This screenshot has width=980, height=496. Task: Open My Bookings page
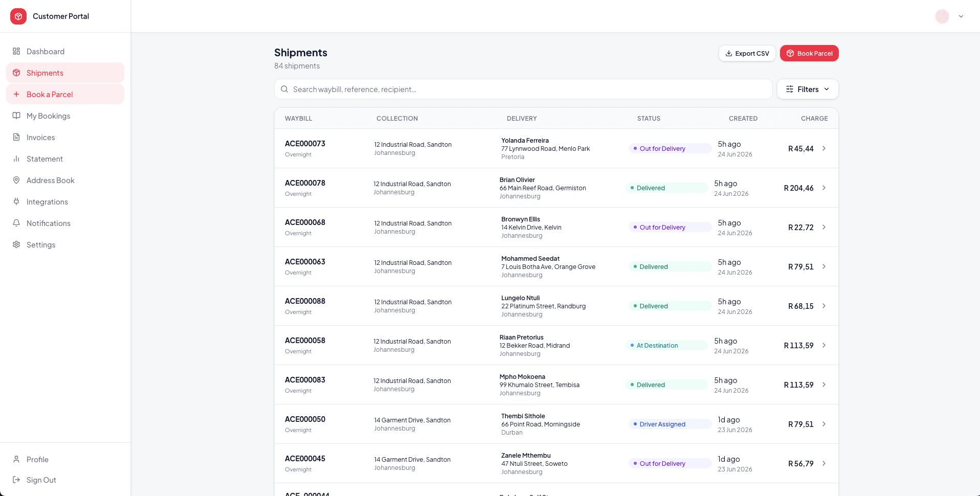coord(65,116)
